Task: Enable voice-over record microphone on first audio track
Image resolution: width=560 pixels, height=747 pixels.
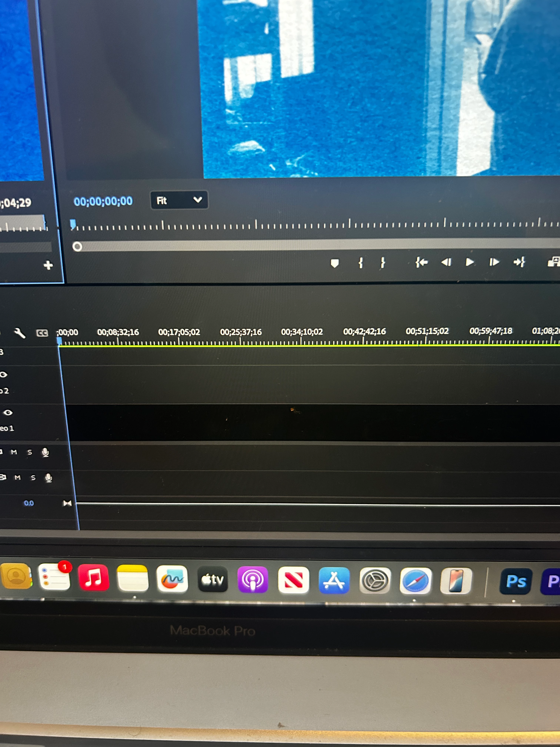Action: [46, 452]
